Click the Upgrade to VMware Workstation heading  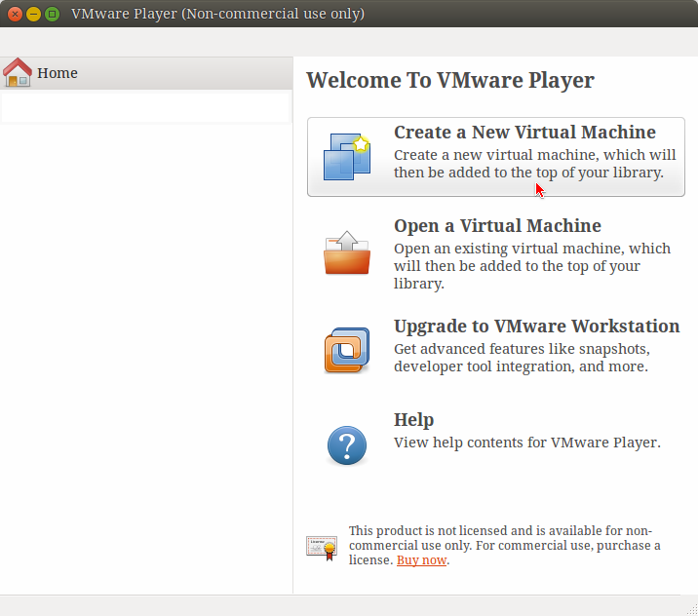[x=536, y=327]
